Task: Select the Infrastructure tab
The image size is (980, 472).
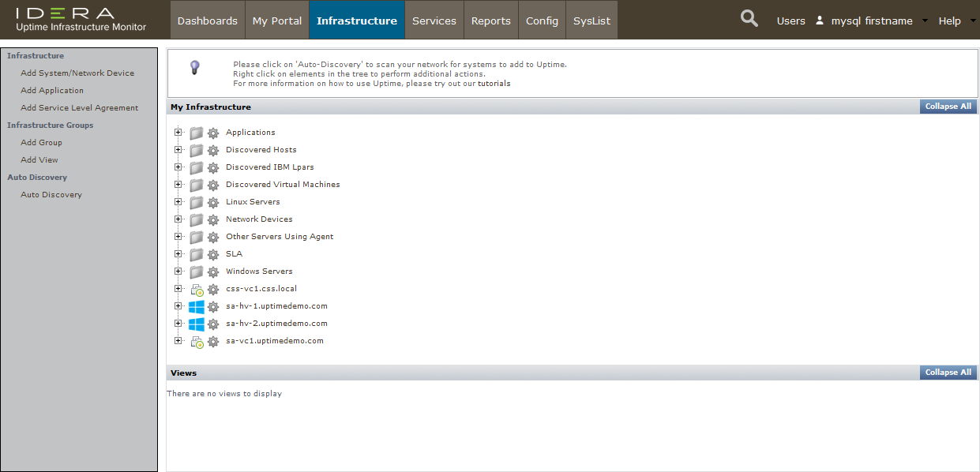Action: (x=357, y=21)
